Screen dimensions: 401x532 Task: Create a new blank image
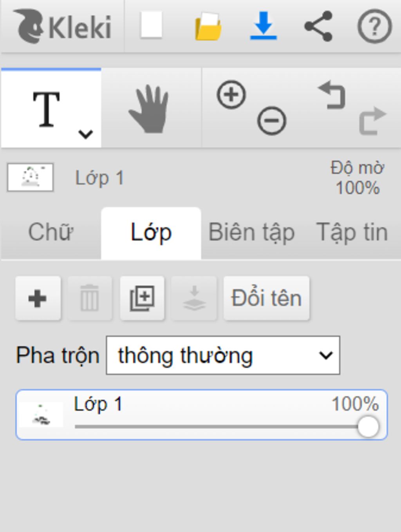click(x=151, y=25)
